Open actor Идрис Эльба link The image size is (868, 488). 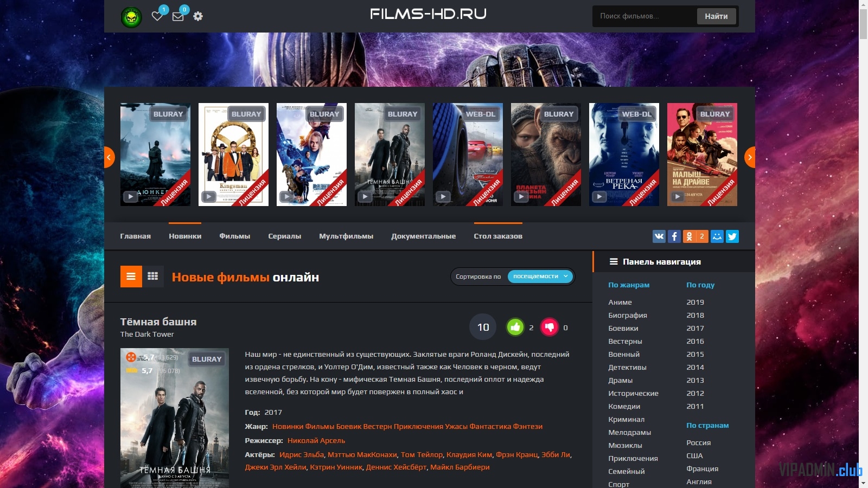tap(302, 455)
